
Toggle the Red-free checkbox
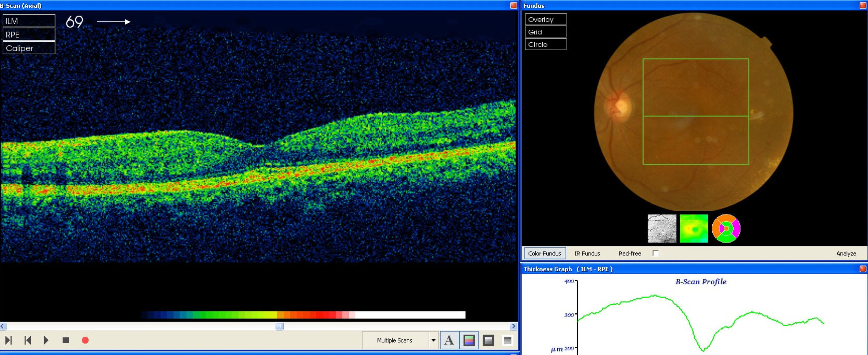tap(655, 253)
